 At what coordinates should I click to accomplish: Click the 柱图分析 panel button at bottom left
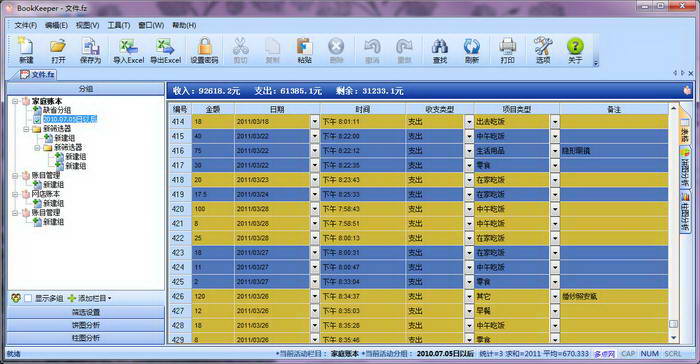pyautogui.click(x=86, y=338)
